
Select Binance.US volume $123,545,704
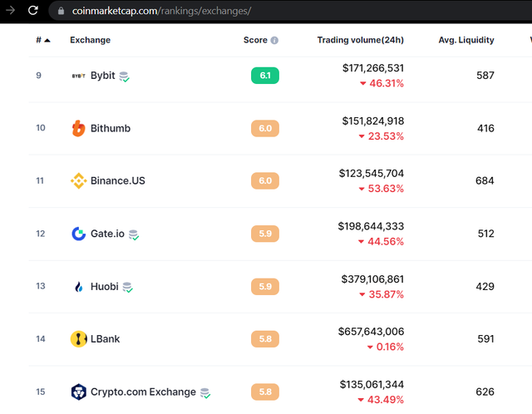pyautogui.click(x=372, y=174)
